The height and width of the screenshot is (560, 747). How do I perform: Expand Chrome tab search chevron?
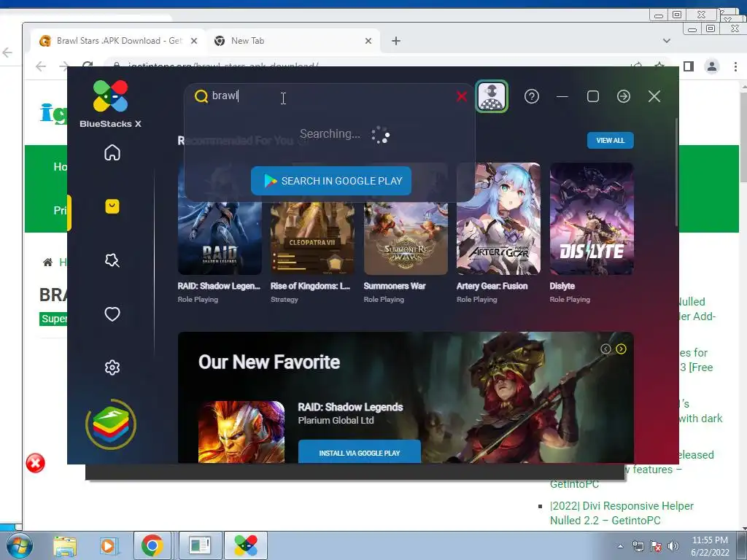coord(667,41)
